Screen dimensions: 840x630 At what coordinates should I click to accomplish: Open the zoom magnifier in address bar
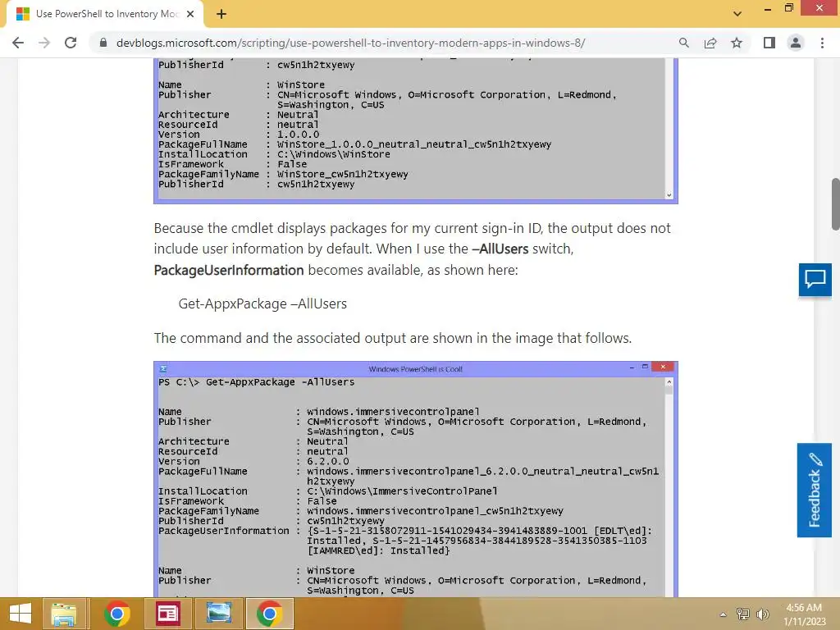point(683,43)
